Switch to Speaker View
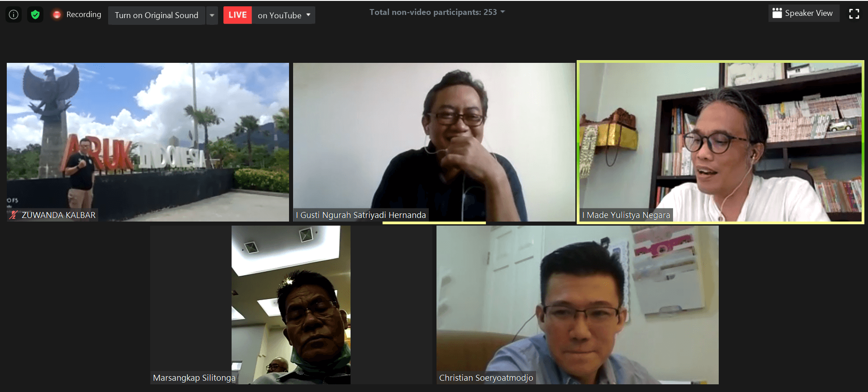Image resolution: width=868 pixels, height=392 pixels. click(x=808, y=13)
